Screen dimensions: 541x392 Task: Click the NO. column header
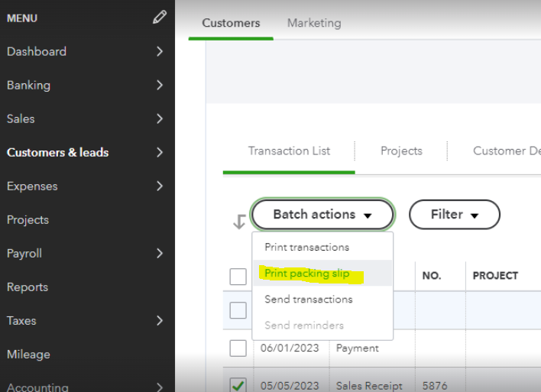[x=432, y=276]
